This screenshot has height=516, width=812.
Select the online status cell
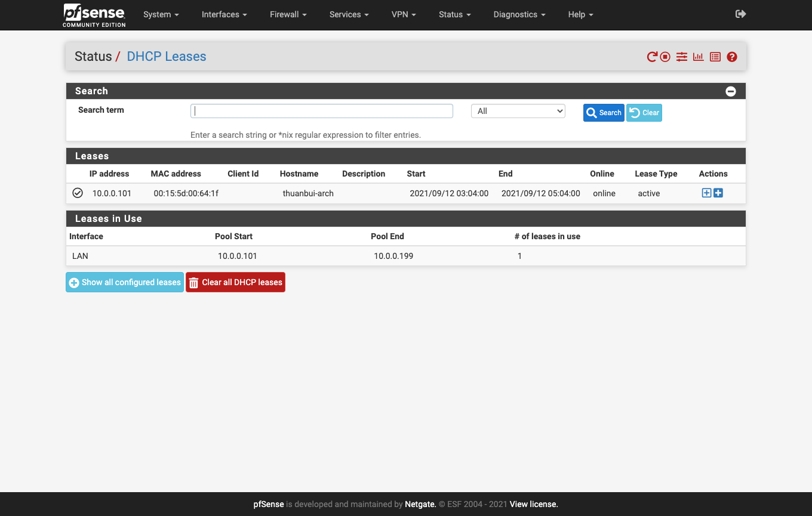[x=604, y=193]
